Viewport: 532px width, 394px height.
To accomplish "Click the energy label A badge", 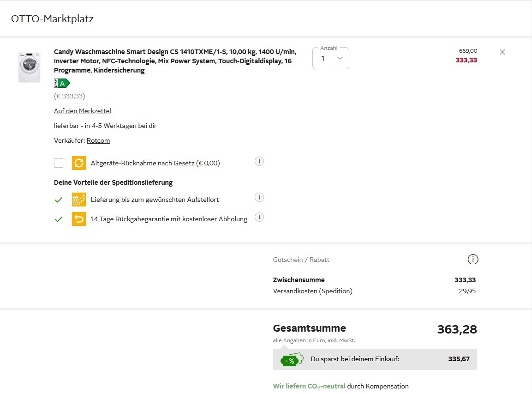I will (x=62, y=83).
